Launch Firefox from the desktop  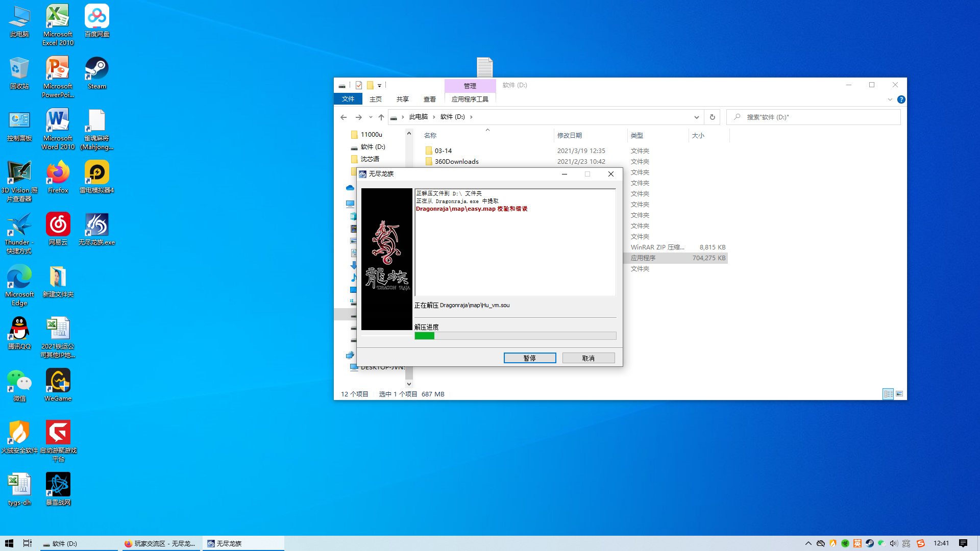tap(58, 177)
